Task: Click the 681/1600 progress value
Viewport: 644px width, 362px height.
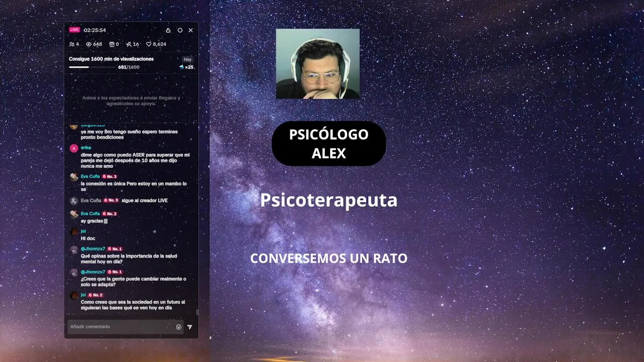Action: (x=129, y=67)
